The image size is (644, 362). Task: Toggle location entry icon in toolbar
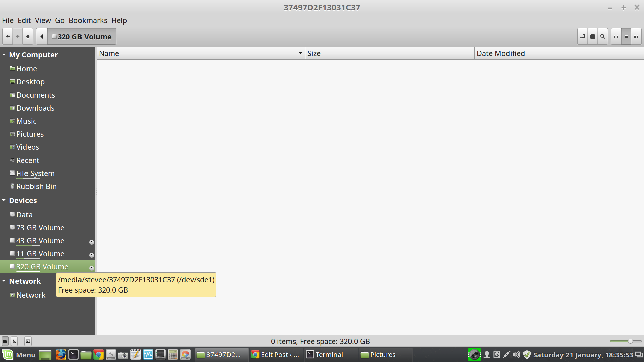tap(583, 37)
